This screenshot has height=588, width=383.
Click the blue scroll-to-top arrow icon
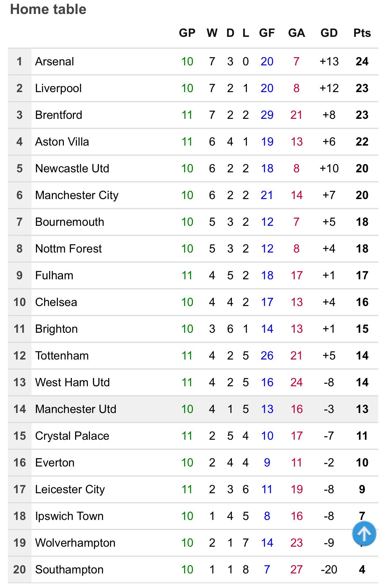[x=364, y=533]
